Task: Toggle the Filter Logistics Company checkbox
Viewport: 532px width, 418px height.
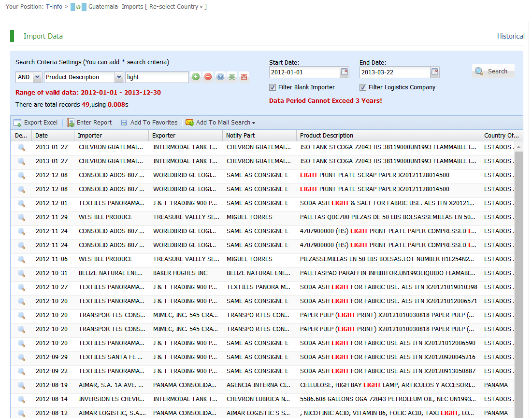Action: (x=363, y=87)
